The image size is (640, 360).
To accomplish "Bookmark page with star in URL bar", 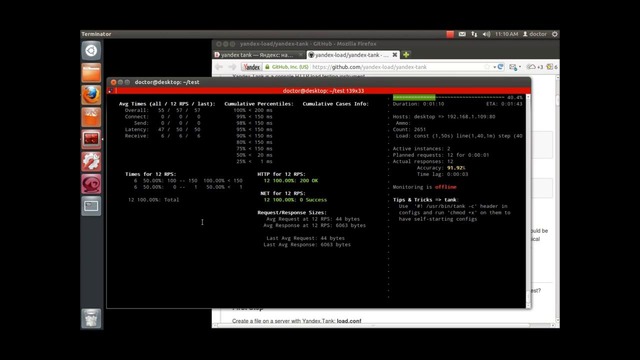I will pos(487,67).
